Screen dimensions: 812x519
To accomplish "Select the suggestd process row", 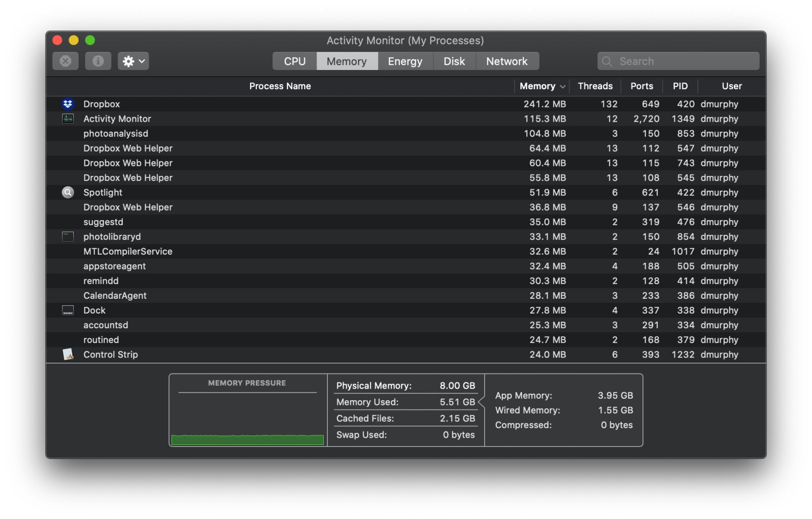I will pos(406,222).
